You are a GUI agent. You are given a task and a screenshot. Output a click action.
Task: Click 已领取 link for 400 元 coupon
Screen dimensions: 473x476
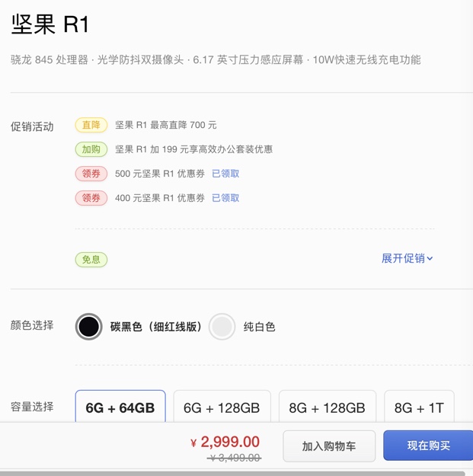tap(225, 198)
